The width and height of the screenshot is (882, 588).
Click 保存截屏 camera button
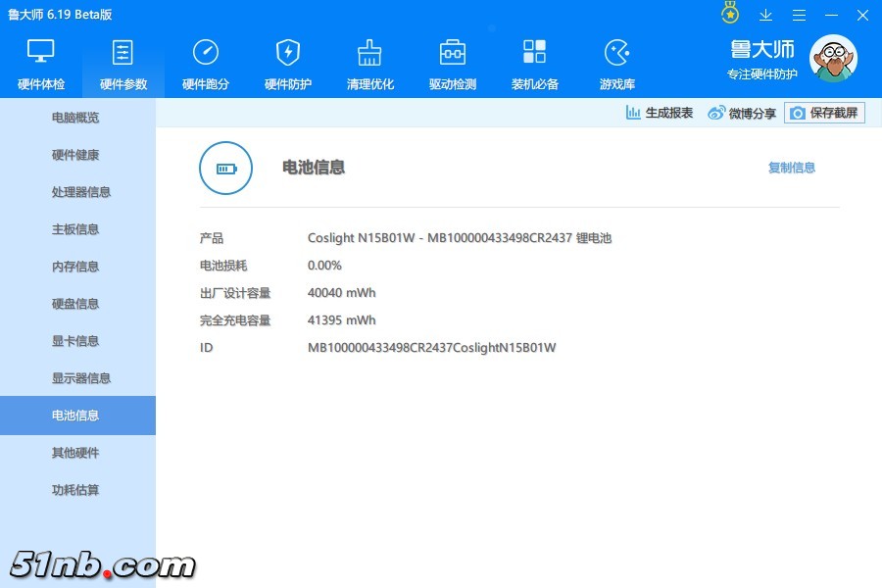pyautogui.click(x=824, y=113)
